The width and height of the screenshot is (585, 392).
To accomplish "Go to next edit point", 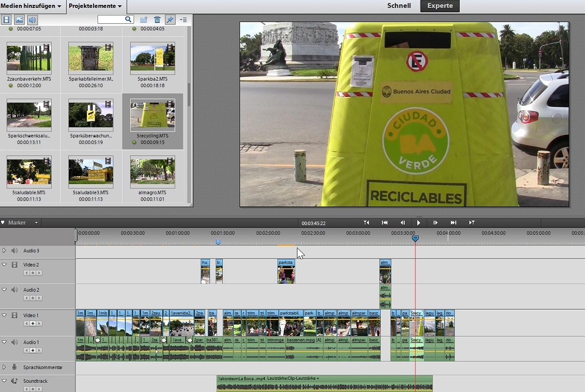I will tap(472, 223).
